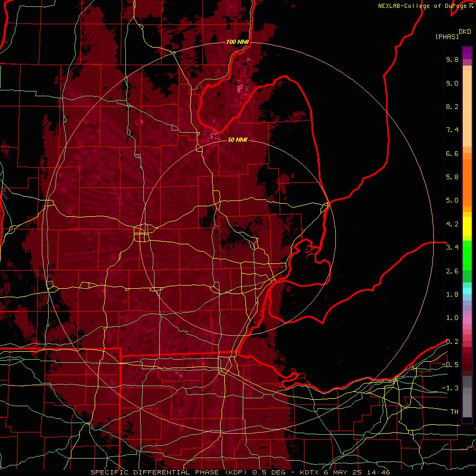Select the 9.0 value on color scale
476x476 pixels.
[452, 83]
